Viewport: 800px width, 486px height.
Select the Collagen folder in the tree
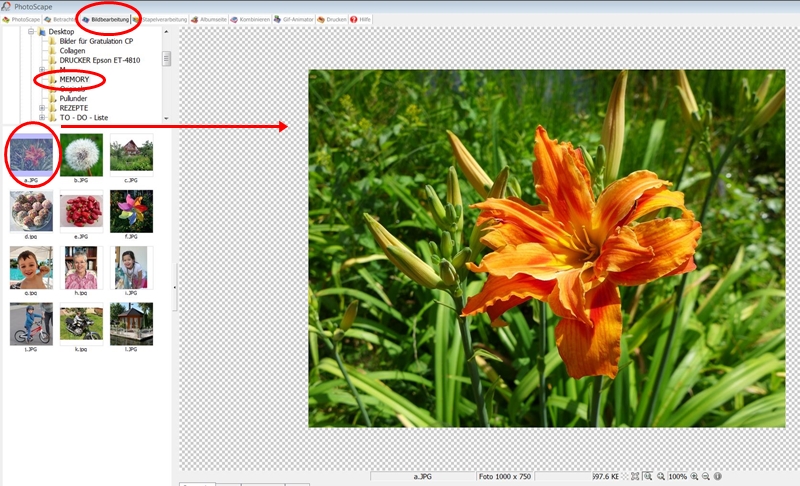(72, 51)
